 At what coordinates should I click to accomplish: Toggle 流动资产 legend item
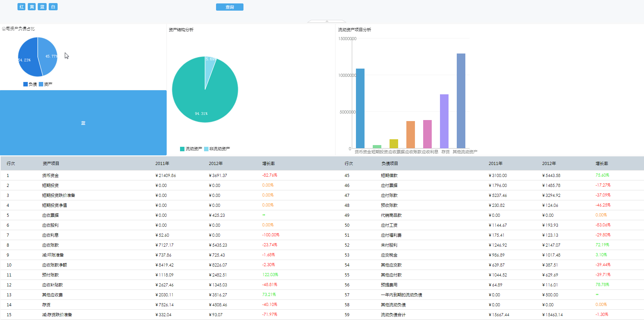191,149
